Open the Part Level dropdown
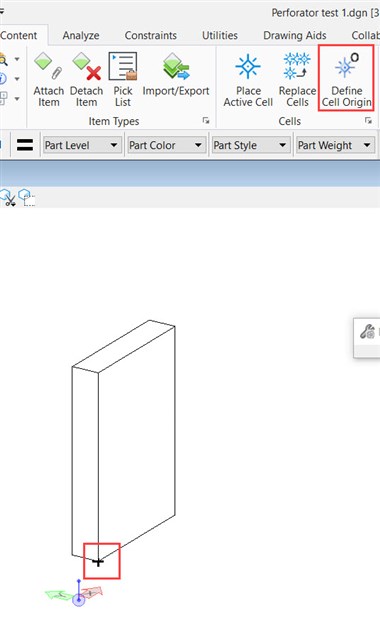Viewport: 380px width, 639px height. [82, 145]
